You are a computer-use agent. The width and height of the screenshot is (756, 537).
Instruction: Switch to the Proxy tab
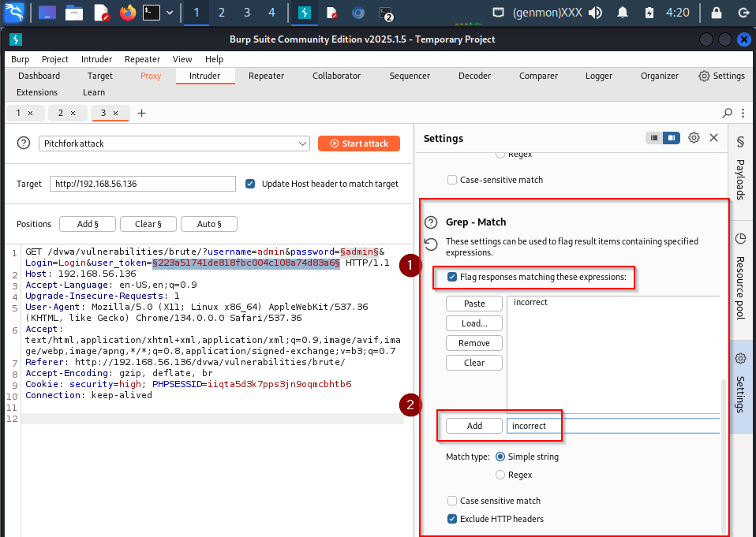pos(151,76)
